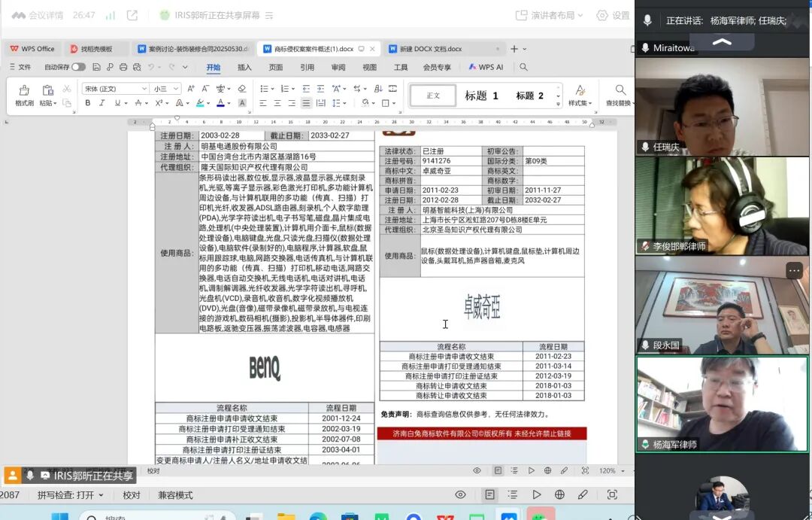Select 杨海军律师 video thumbnail

point(722,404)
